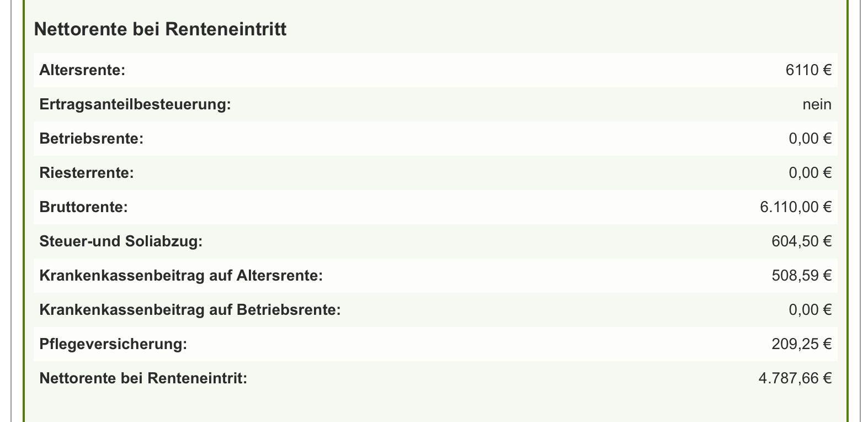Select the Ertragsanteilbesteuerung label
Image resolution: width=868 pixels, height=422 pixels.
135,104
